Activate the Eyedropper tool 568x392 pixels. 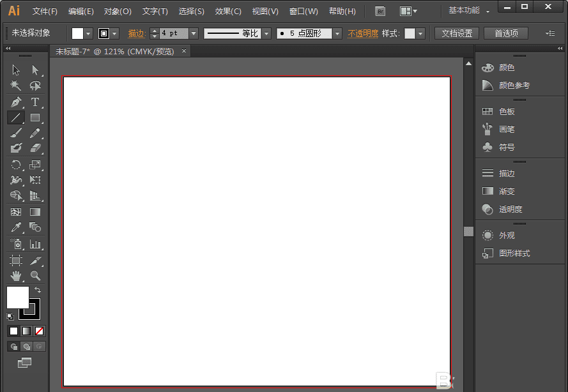pos(16,227)
